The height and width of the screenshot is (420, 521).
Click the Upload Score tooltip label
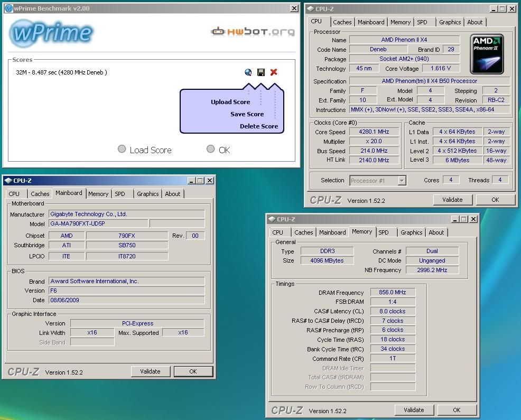(x=230, y=102)
